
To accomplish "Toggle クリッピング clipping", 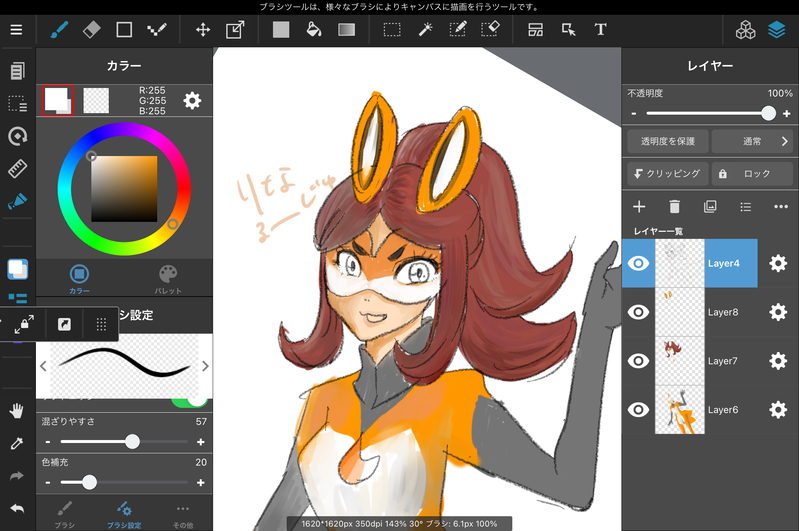I will point(668,173).
